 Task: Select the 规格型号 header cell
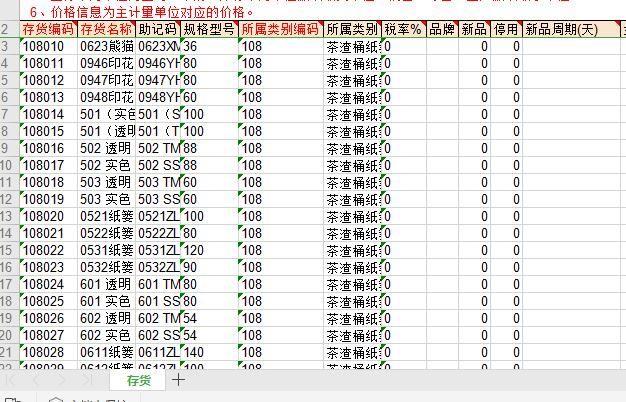[x=210, y=29]
